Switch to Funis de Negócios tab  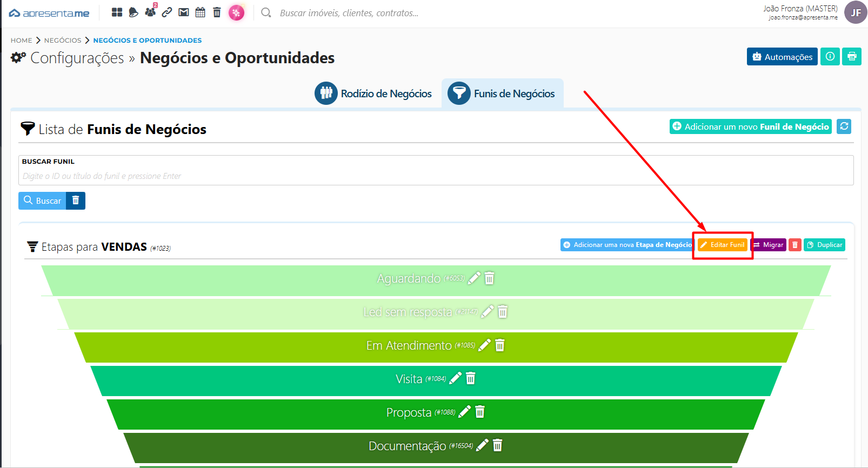pos(502,93)
